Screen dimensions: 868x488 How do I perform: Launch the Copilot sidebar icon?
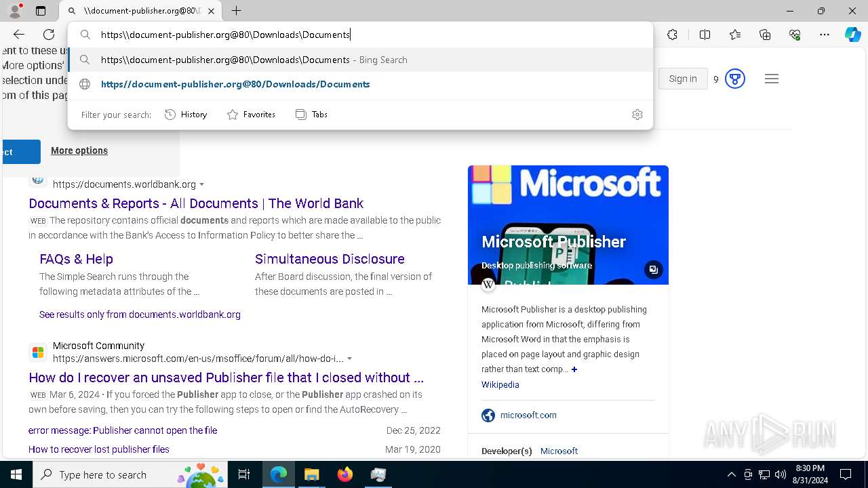pos(852,35)
